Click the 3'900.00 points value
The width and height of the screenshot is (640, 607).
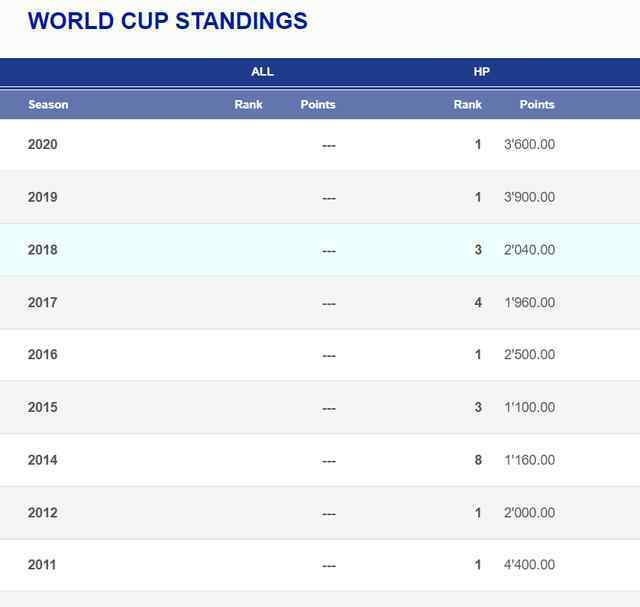[529, 197]
